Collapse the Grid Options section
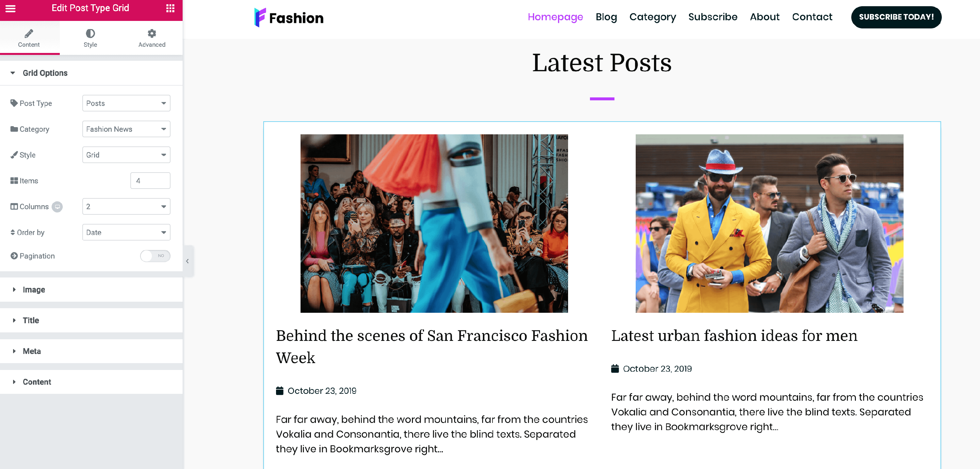 (x=45, y=73)
